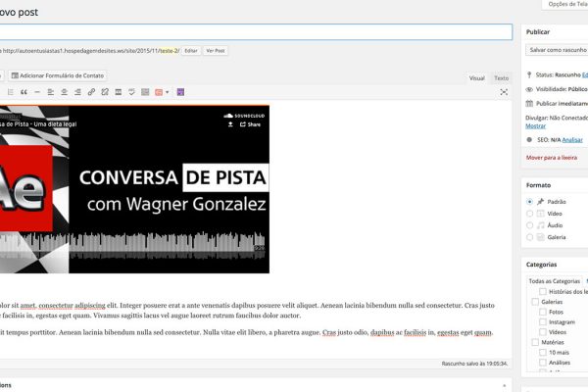Toggle distraction-free writing mode icon
This screenshot has width=588, height=392.
[x=504, y=92]
